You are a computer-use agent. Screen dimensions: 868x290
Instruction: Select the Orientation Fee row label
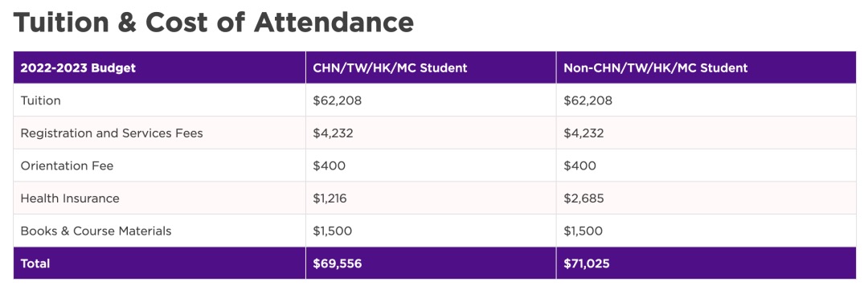67,166
